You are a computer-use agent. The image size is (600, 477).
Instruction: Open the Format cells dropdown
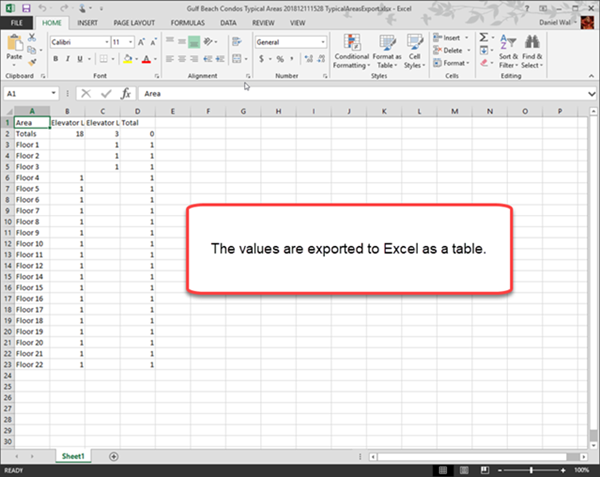point(451,63)
